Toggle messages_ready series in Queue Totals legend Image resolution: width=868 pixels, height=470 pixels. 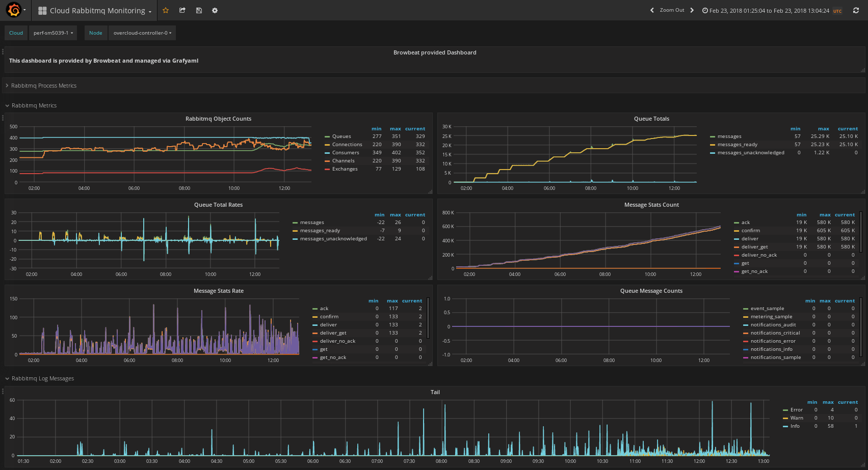[737, 145]
